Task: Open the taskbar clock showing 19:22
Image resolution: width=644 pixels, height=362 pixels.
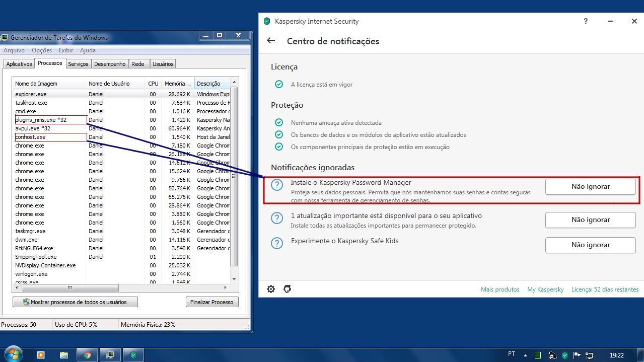Action: [617, 355]
